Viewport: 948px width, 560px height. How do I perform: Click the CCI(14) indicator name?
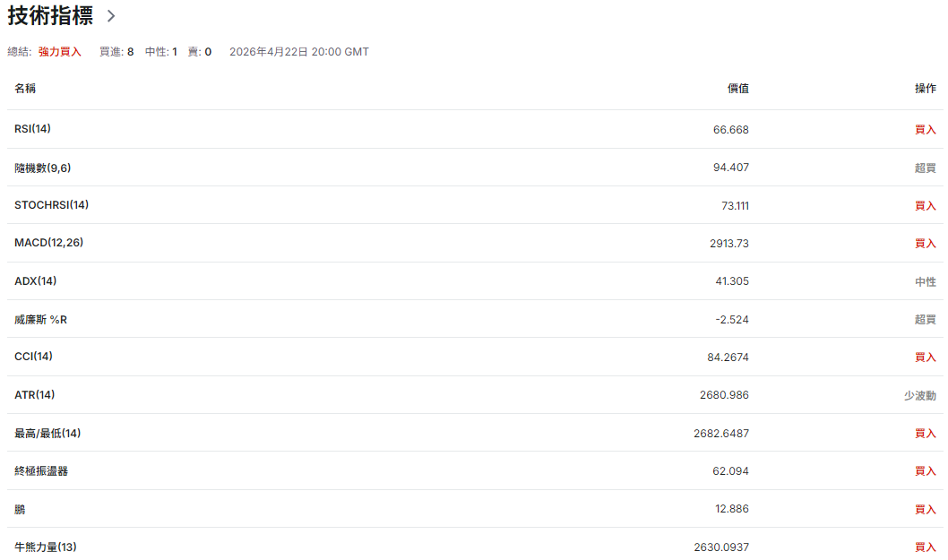tap(33, 357)
